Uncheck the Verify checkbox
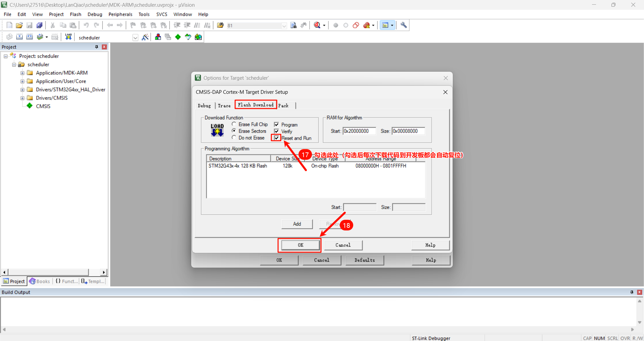 pos(276,131)
